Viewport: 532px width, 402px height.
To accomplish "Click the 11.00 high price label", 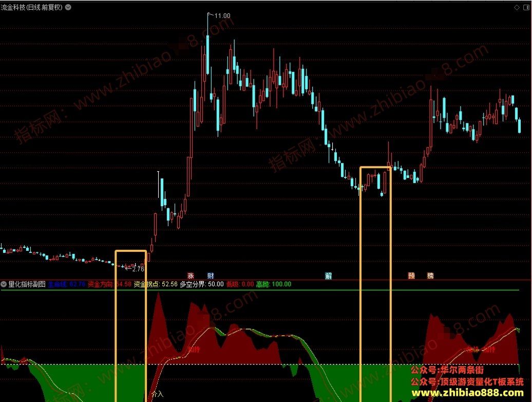I will (x=222, y=15).
